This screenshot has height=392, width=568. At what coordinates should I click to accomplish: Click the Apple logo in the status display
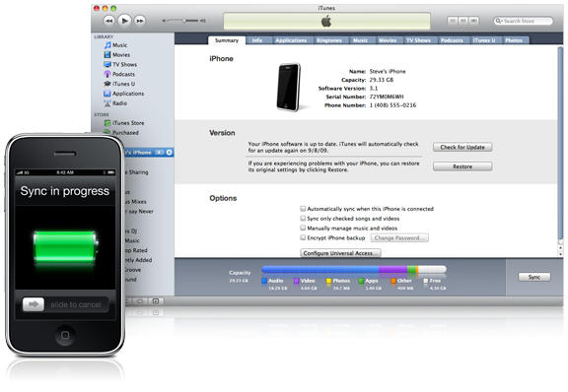tap(326, 22)
